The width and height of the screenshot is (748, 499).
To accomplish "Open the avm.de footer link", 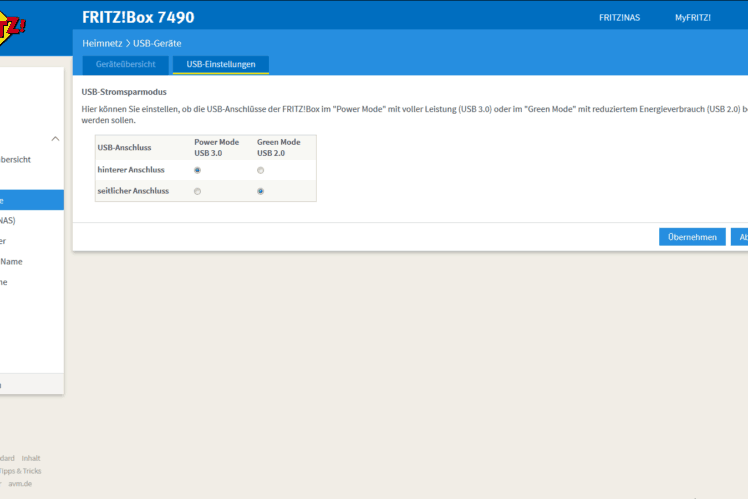I will (20, 483).
